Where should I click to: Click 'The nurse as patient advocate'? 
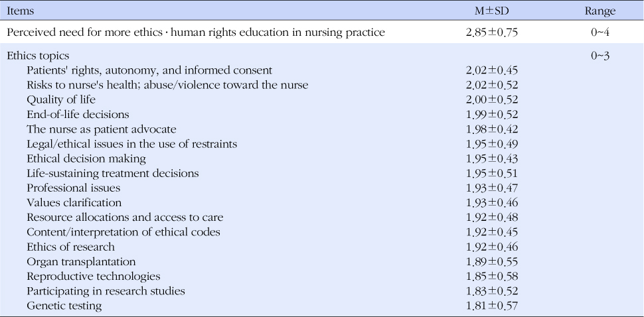click(x=102, y=129)
